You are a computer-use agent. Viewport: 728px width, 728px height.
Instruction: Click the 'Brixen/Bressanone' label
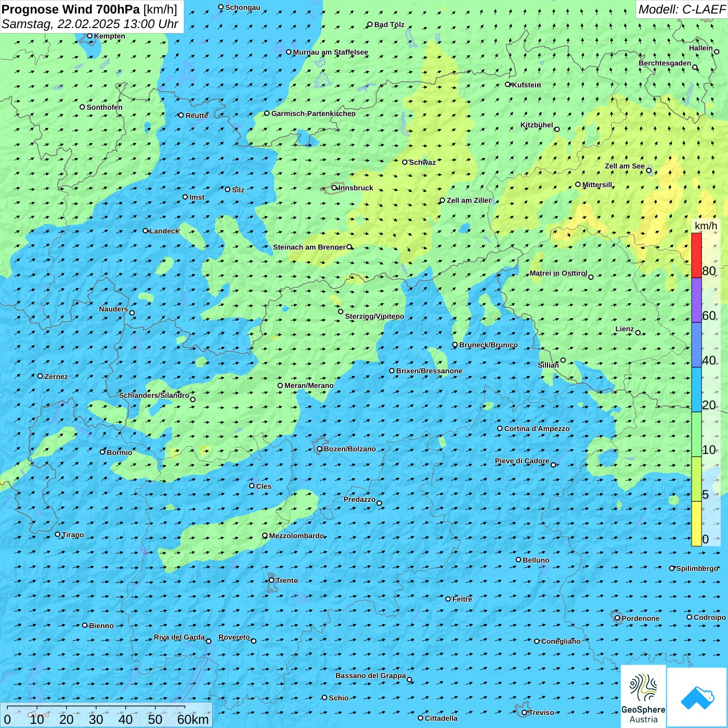[429, 371]
